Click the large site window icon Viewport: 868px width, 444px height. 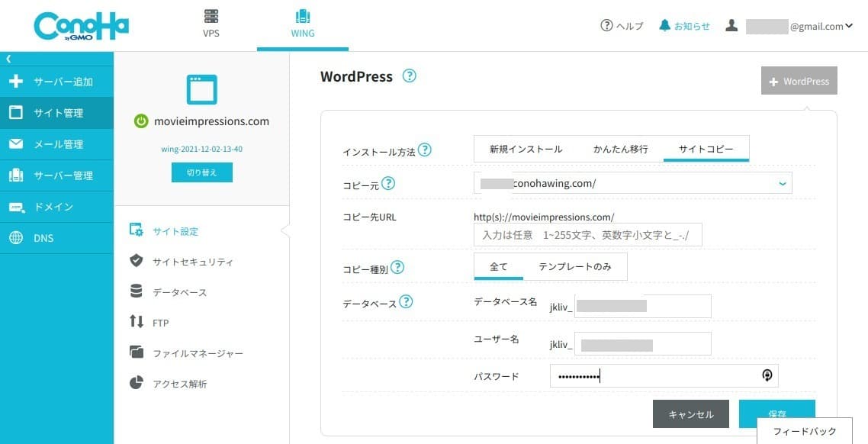click(201, 89)
